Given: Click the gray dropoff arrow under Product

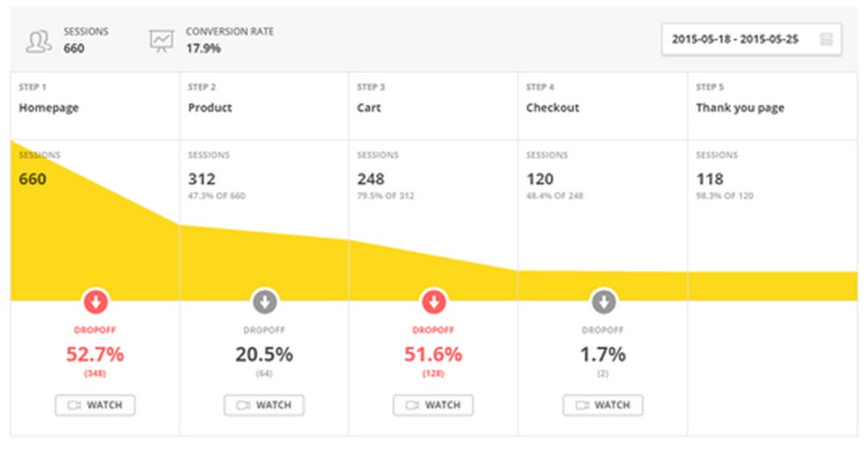Looking at the screenshot, I should (264, 302).
